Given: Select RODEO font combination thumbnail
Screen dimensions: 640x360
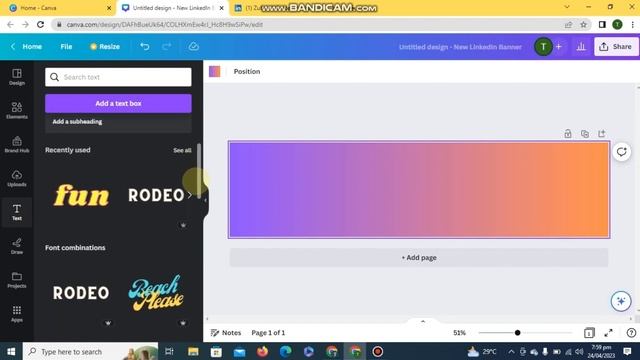Looking at the screenshot, I should point(81,293).
